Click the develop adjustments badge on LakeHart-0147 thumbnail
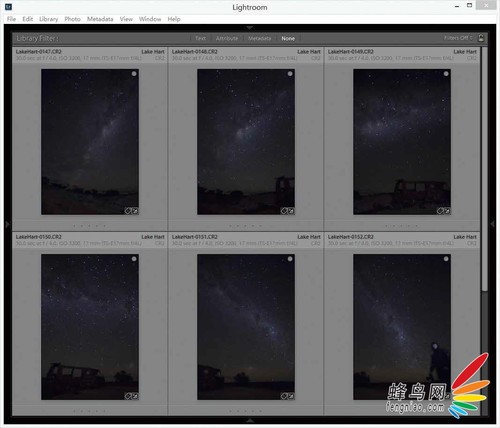This screenshot has height=428, width=500. (135, 211)
